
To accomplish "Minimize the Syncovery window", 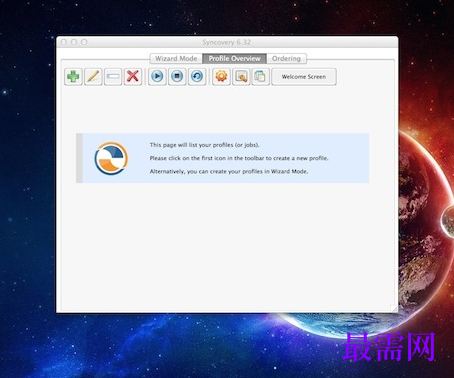I will click(74, 42).
